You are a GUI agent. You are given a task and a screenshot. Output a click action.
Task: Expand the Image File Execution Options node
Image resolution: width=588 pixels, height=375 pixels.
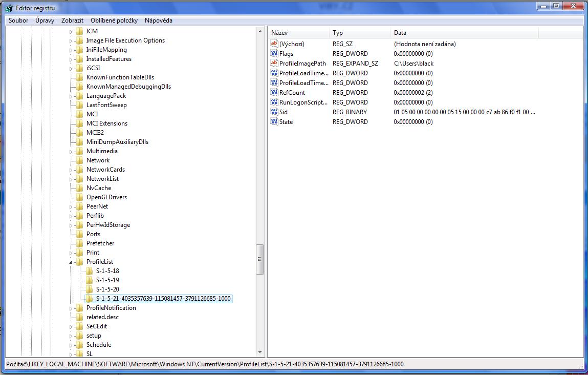tap(71, 40)
